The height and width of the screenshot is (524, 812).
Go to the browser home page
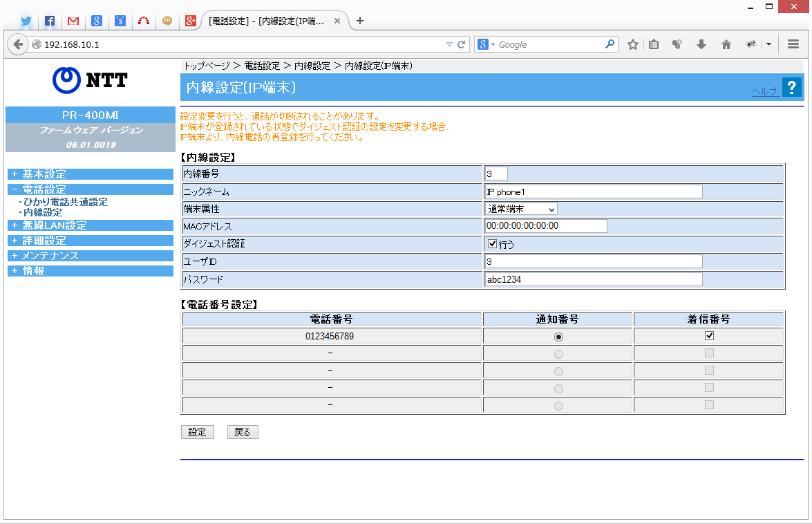click(x=726, y=44)
